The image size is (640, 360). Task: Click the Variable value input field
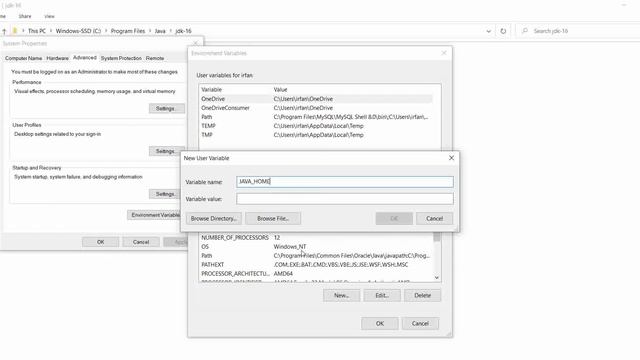(344, 199)
